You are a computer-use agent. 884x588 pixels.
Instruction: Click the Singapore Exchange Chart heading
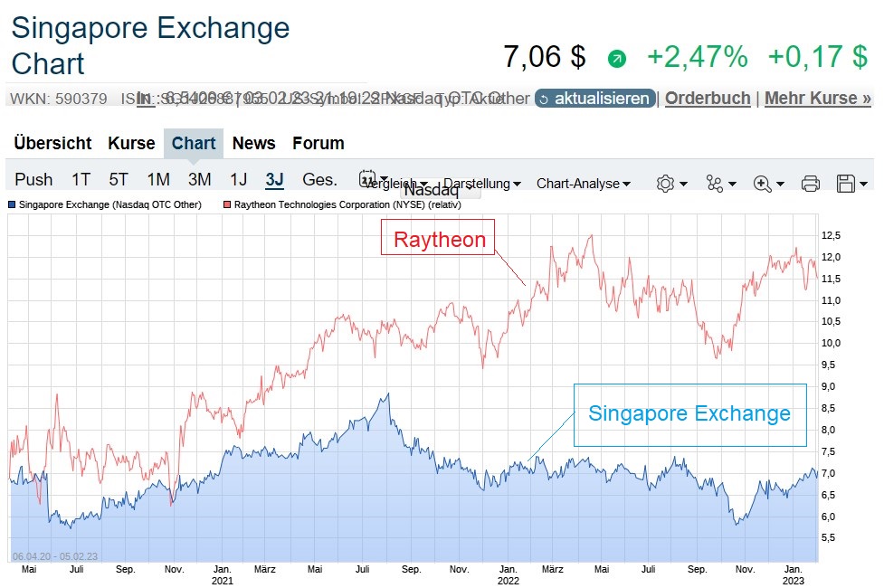150,45
